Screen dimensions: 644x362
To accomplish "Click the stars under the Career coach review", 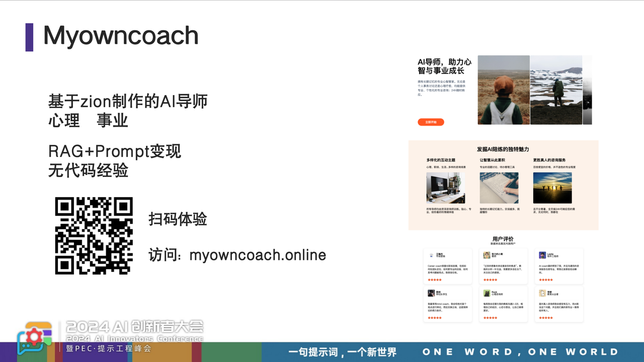I will coord(435,280).
